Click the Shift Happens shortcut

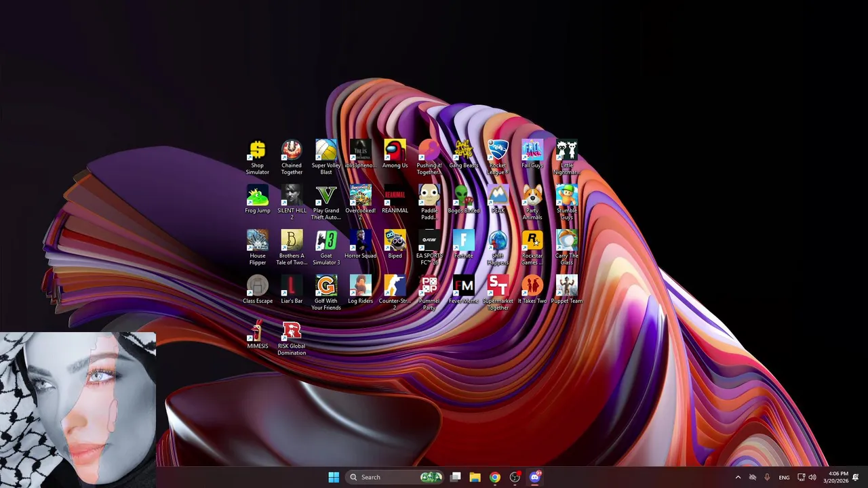point(498,247)
